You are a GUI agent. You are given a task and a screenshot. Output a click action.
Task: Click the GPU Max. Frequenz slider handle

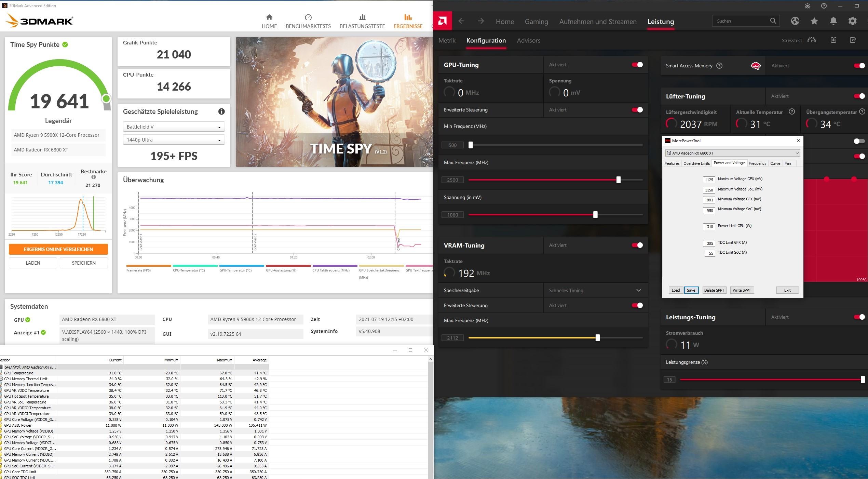[x=619, y=180]
